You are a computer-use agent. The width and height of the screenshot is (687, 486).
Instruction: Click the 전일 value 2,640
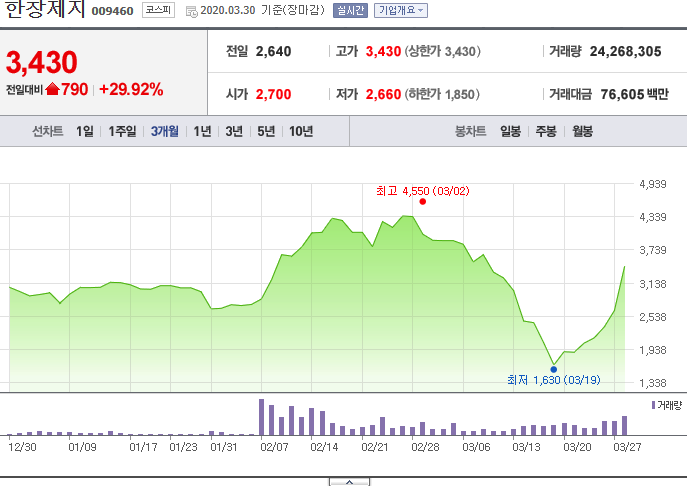coord(273,51)
